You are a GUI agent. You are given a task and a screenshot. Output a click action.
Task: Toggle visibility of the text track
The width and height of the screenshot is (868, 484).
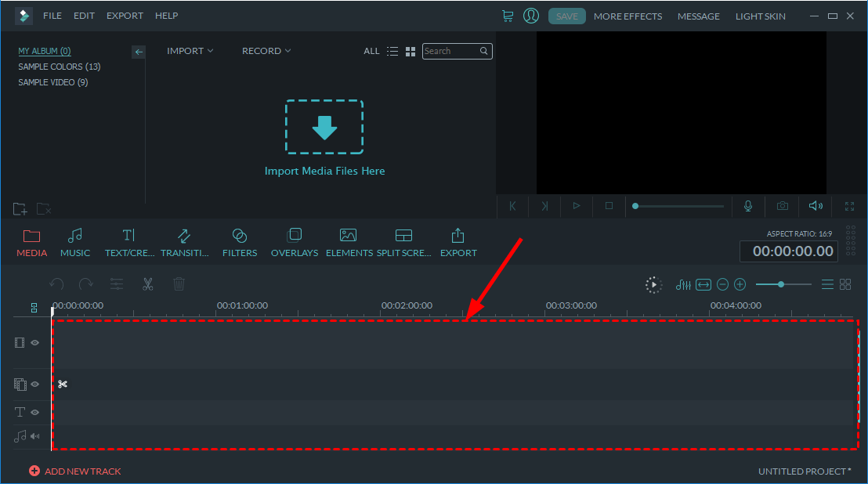point(34,411)
